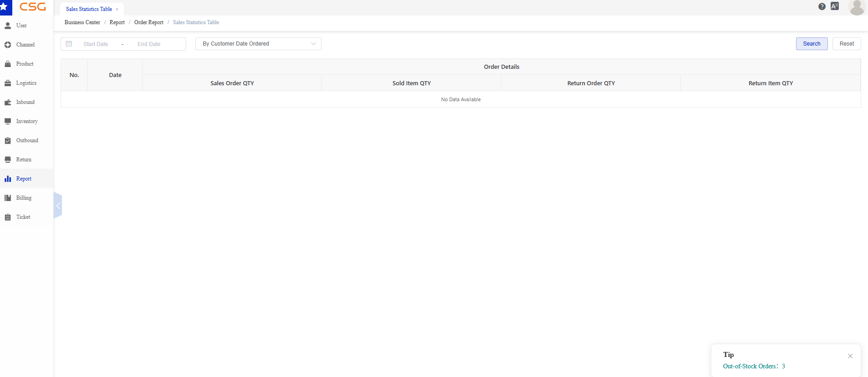Click the calendar icon in date field
The image size is (868, 377).
click(69, 44)
